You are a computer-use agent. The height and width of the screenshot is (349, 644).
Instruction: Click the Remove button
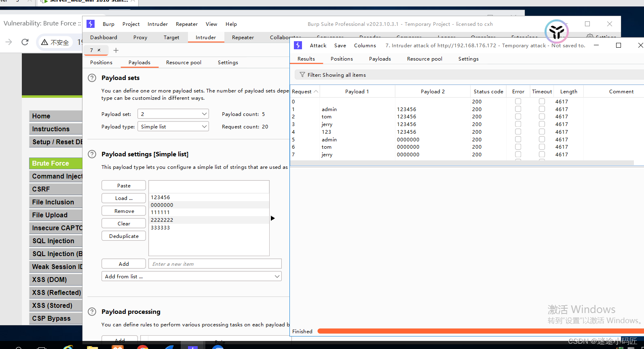pos(124,211)
